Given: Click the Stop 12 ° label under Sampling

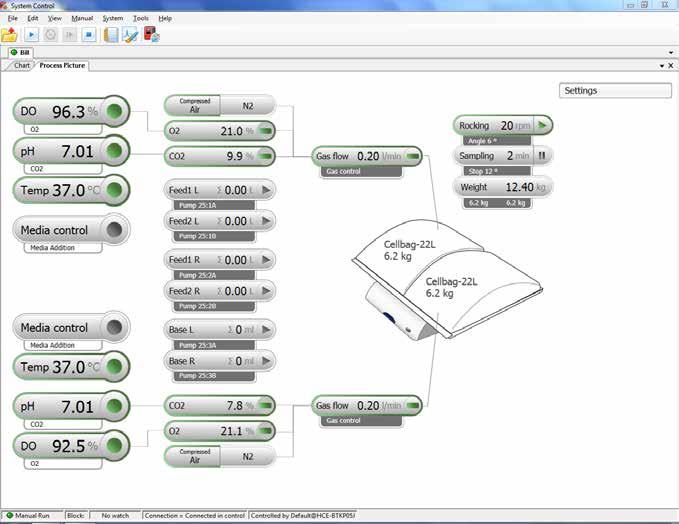Looking at the screenshot, I should pyautogui.click(x=497, y=171).
